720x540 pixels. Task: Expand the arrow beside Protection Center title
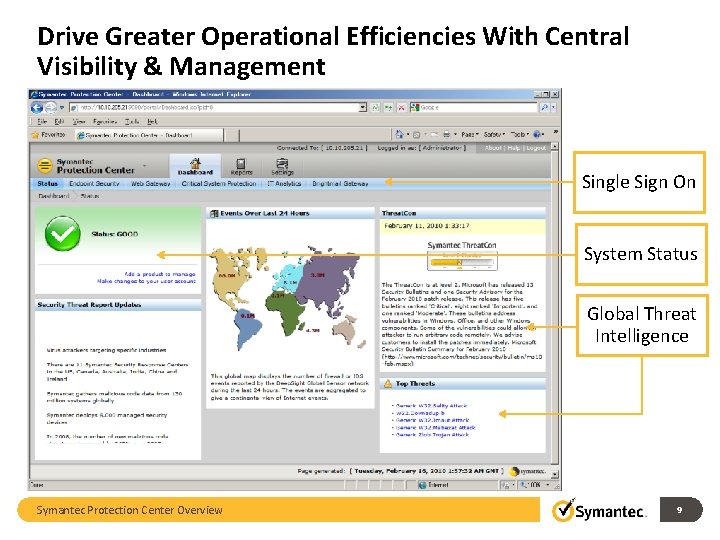tap(145, 166)
